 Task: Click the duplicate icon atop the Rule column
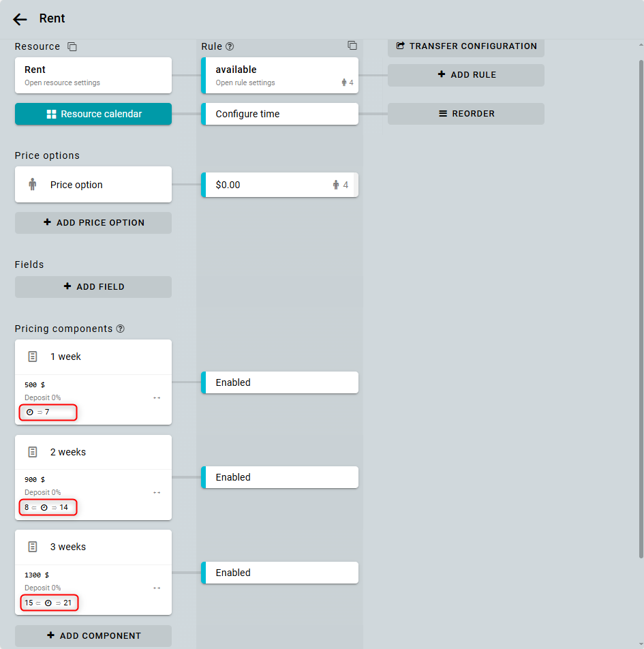[352, 46]
